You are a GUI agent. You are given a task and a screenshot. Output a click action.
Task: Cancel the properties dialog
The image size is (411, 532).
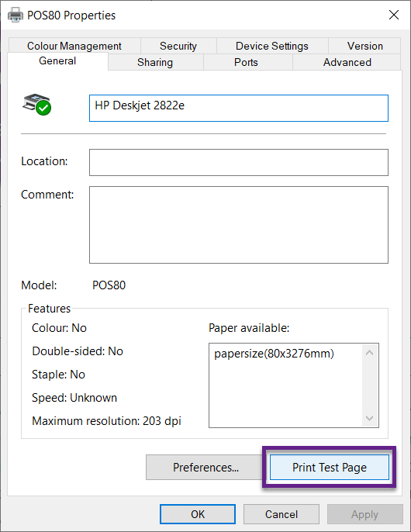point(281,514)
